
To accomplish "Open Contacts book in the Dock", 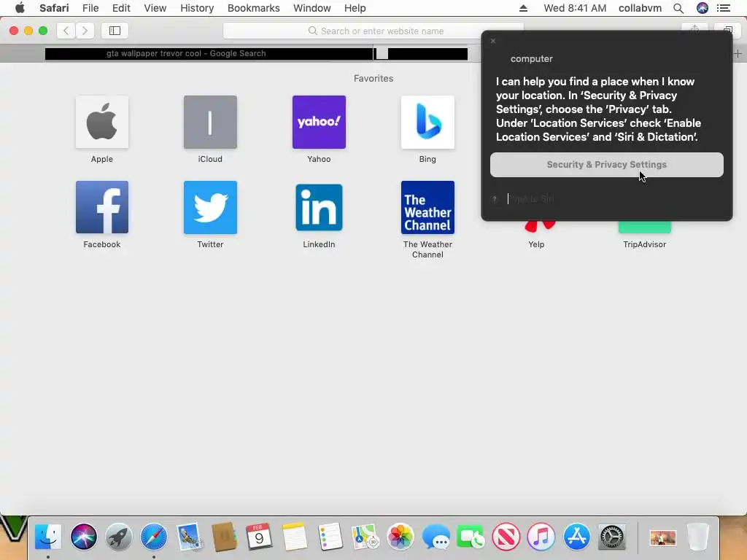I will point(224,536).
